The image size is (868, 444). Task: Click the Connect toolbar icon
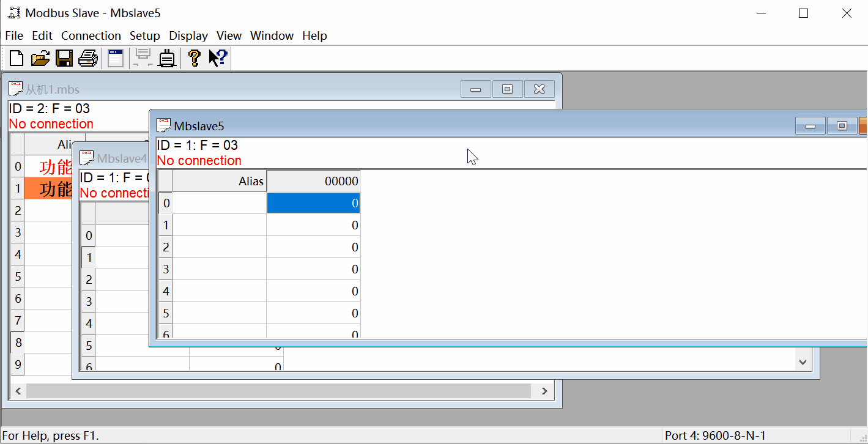coord(167,58)
